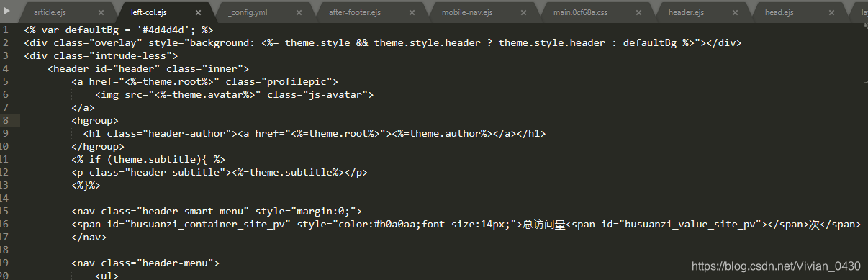This screenshot has width=868, height=280.
Task: Click the tab scroll left arrow
Action: coord(6,11)
